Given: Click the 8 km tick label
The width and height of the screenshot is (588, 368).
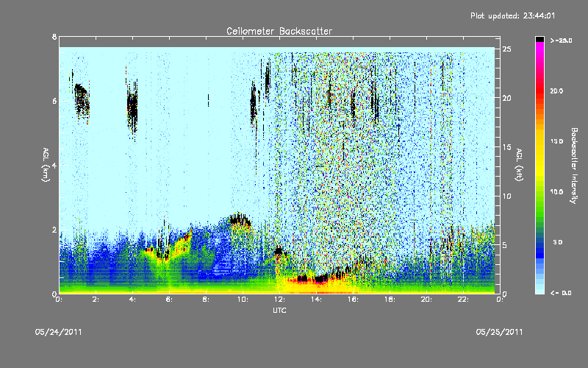Looking at the screenshot, I should click(x=54, y=37).
